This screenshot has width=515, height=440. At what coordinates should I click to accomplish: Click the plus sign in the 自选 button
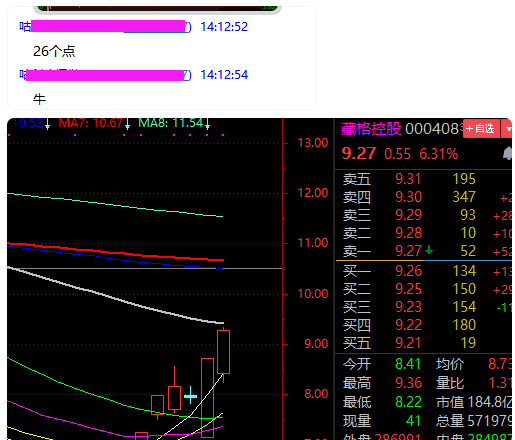[469, 129]
